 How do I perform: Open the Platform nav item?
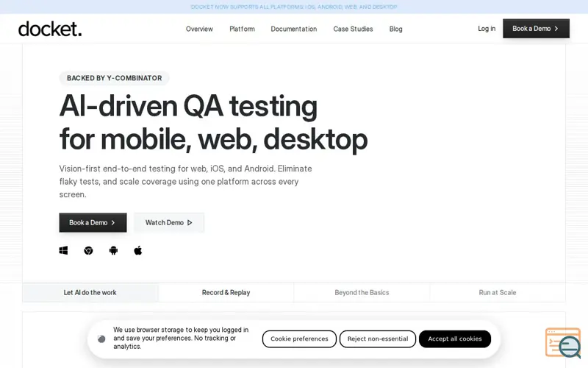click(243, 29)
